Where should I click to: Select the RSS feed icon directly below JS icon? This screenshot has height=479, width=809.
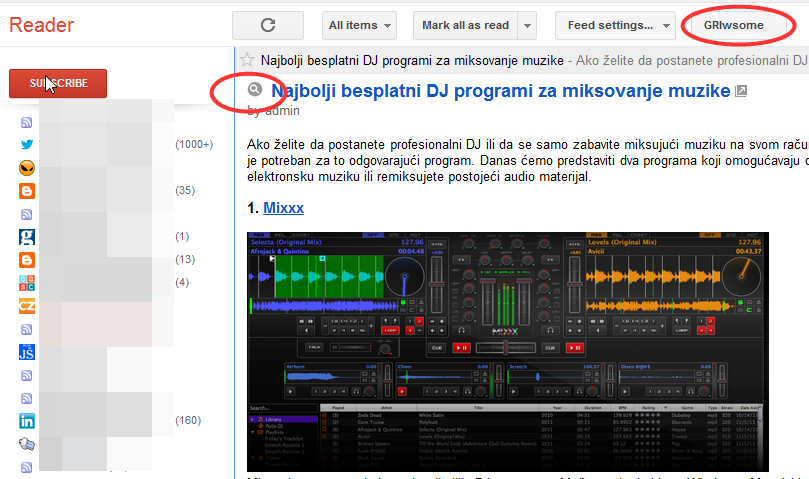click(x=27, y=375)
